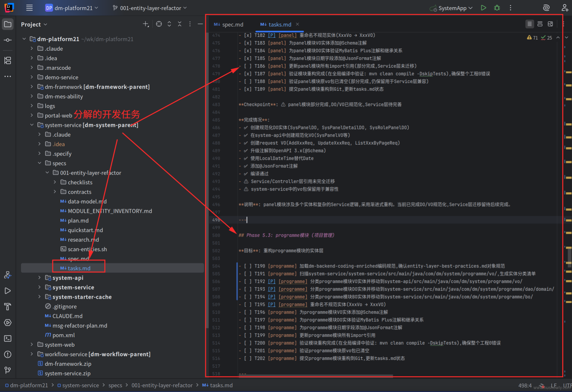572x392 pixels.
Task: Open the Terminal tool window icon
Action: (8, 338)
